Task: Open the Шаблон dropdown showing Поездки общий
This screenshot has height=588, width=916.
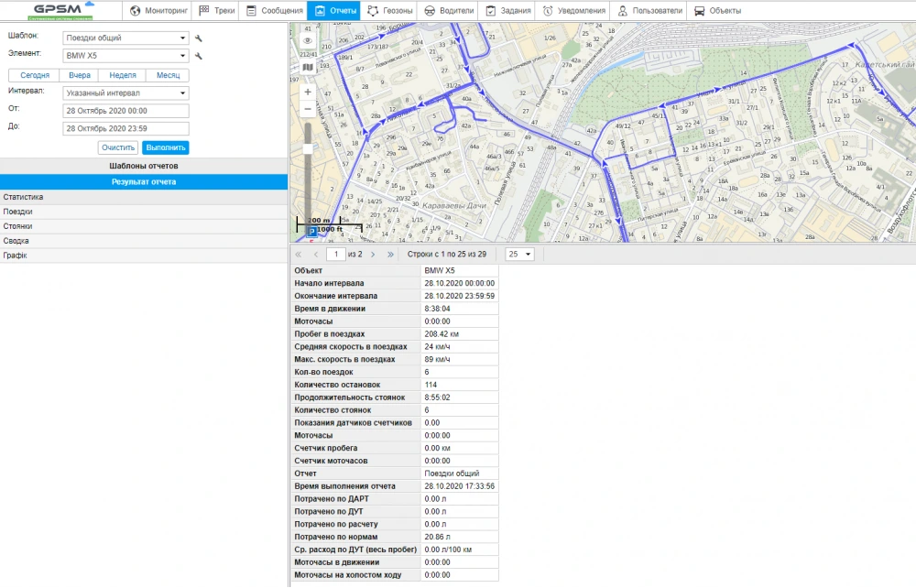Action: tap(125, 38)
